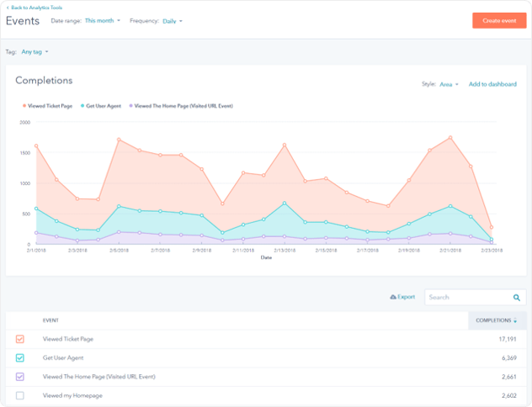
Task: Click the Viewed The Home Page legend marker
Action: click(130, 106)
